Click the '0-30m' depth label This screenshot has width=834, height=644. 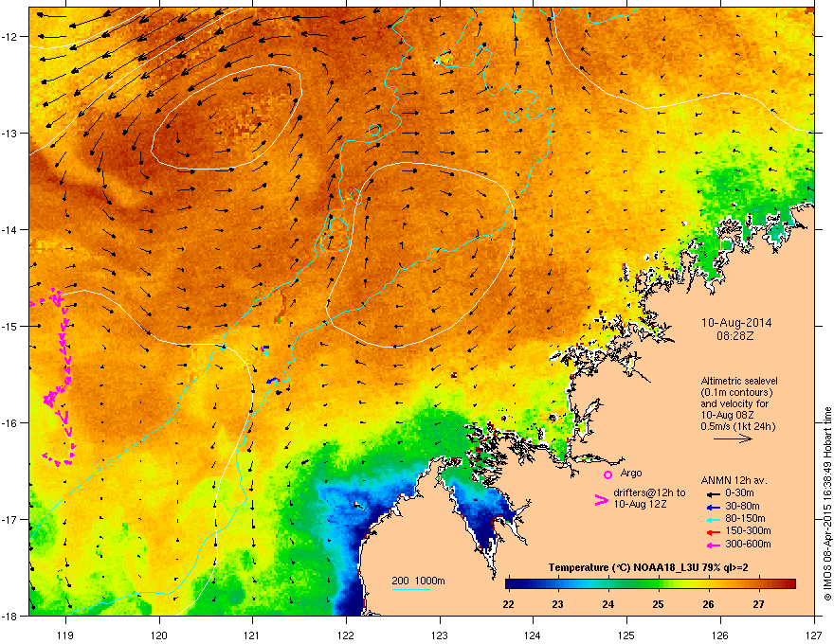point(739,493)
